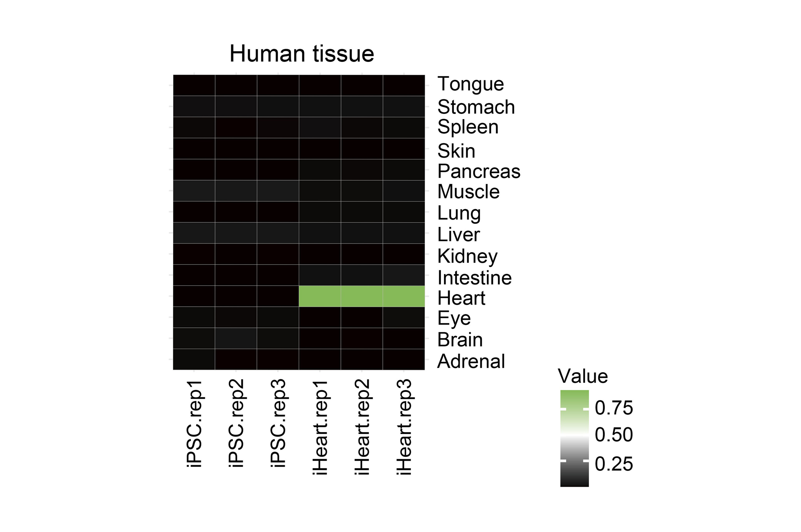
Task: Click the Value legend title
Action: point(583,376)
